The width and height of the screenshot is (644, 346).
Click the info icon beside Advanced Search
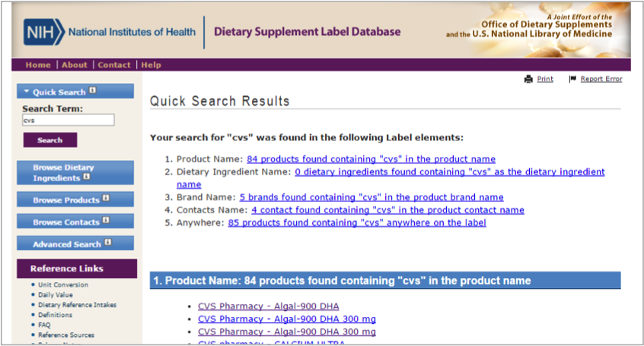click(x=107, y=243)
